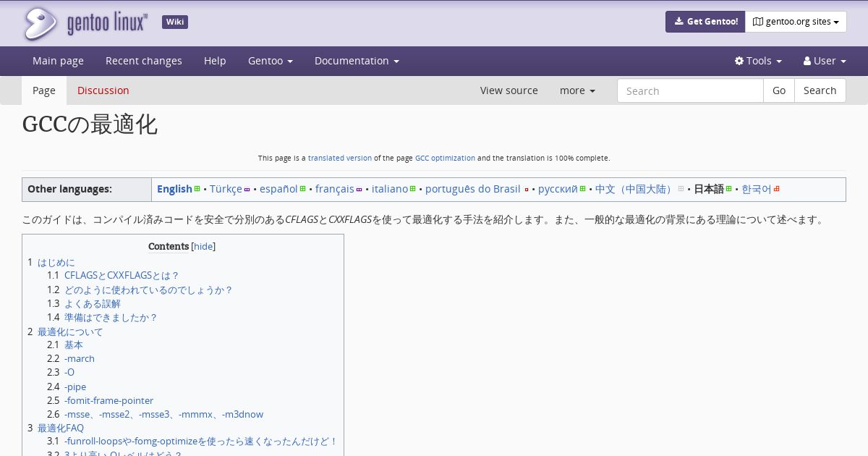Switch language to English
Viewport: 868px width, 456px height.
(x=174, y=189)
